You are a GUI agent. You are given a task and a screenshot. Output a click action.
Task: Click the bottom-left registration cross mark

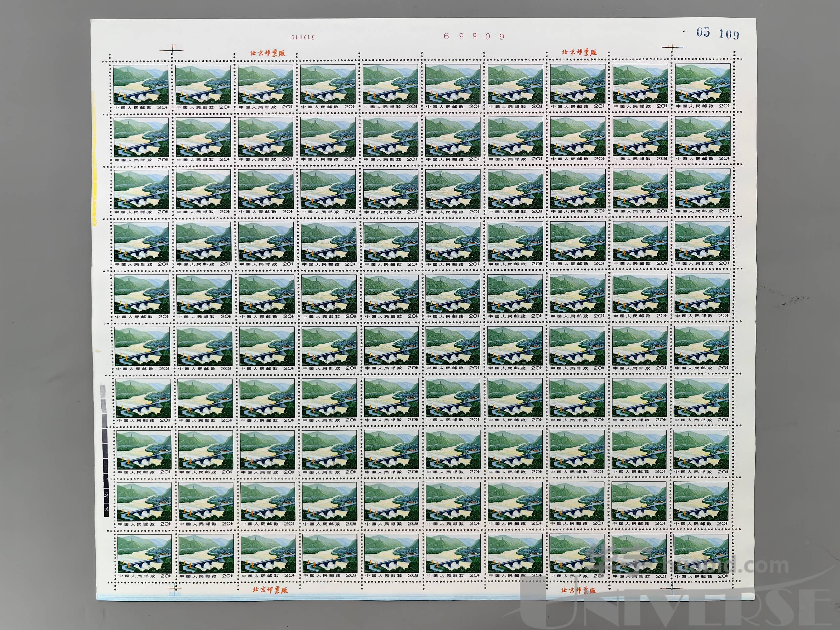click(175, 589)
